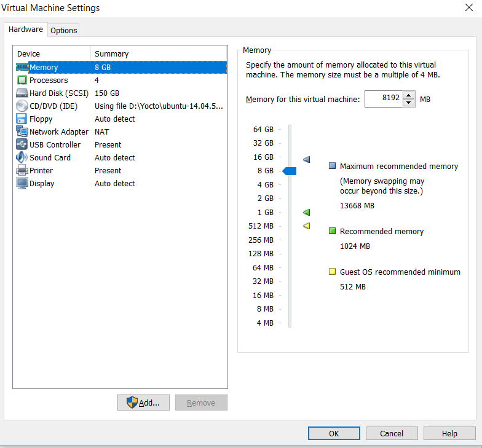This screenshot has width=482, height=448.
Task: Click the Memory device icon
Action: (22, 68)
